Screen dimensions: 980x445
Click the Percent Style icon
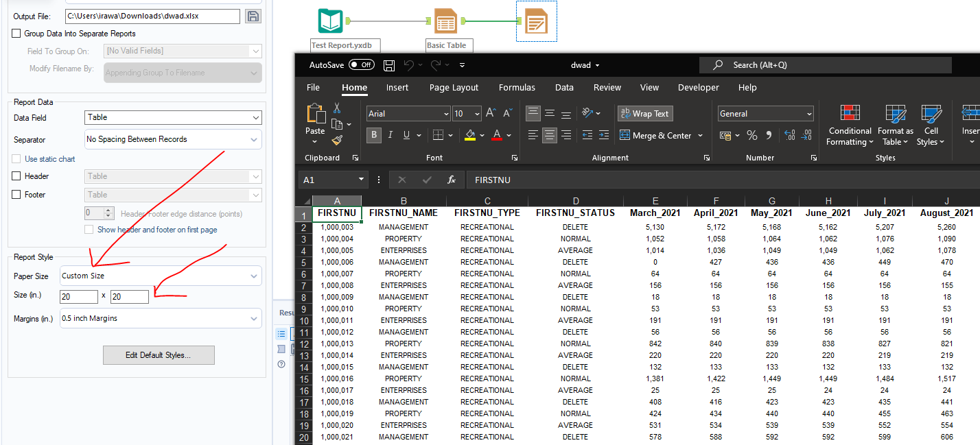coord(751,134)
